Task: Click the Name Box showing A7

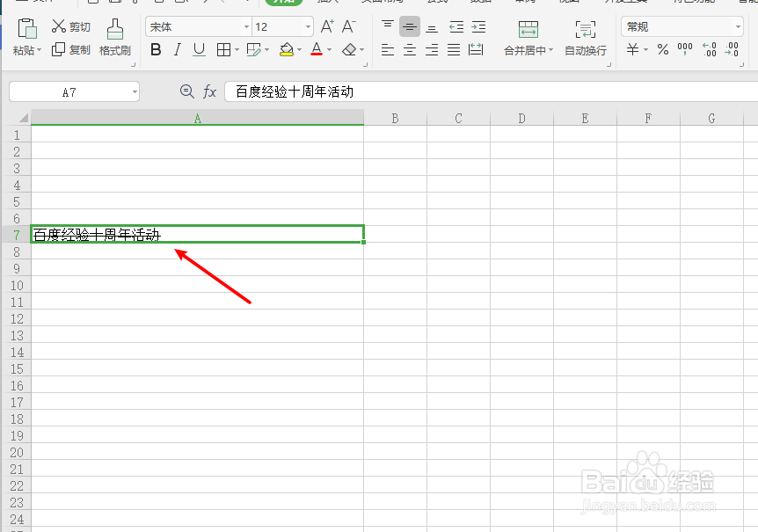Action: pyautogui.click(x=69, y=91)
